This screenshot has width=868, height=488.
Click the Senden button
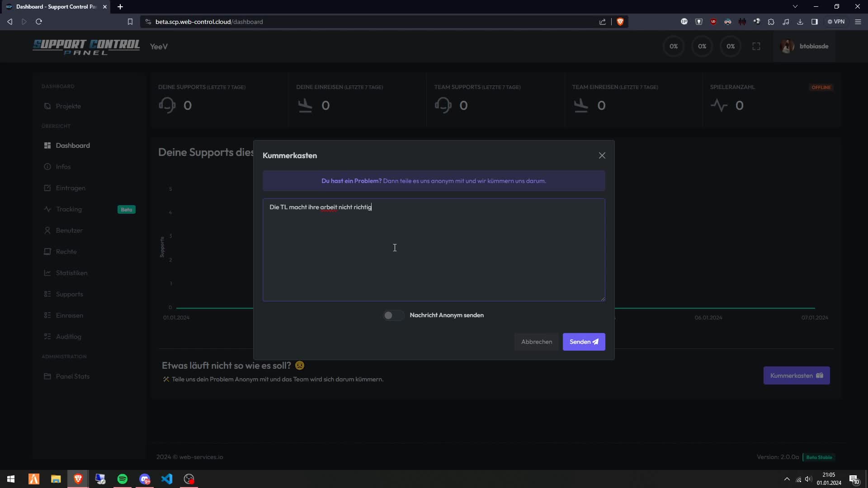(x=584, y=342)
